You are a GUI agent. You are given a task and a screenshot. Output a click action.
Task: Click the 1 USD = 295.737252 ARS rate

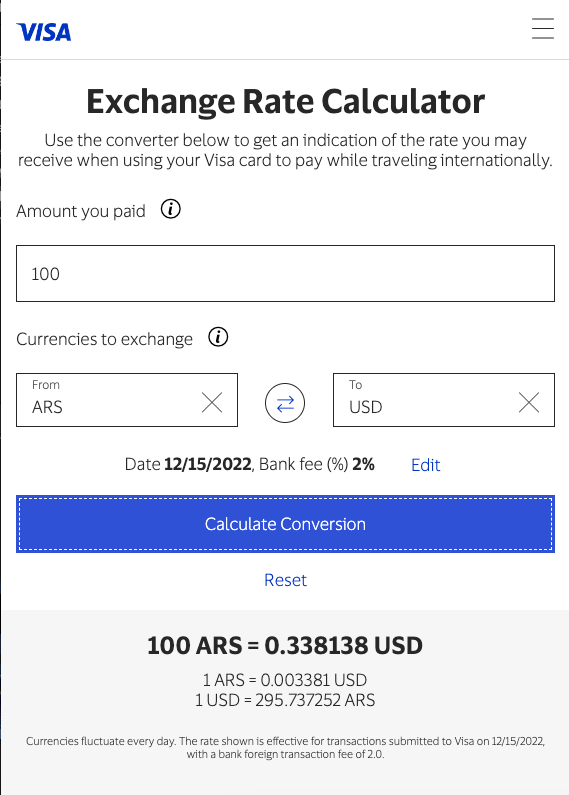tap(285, 700)
